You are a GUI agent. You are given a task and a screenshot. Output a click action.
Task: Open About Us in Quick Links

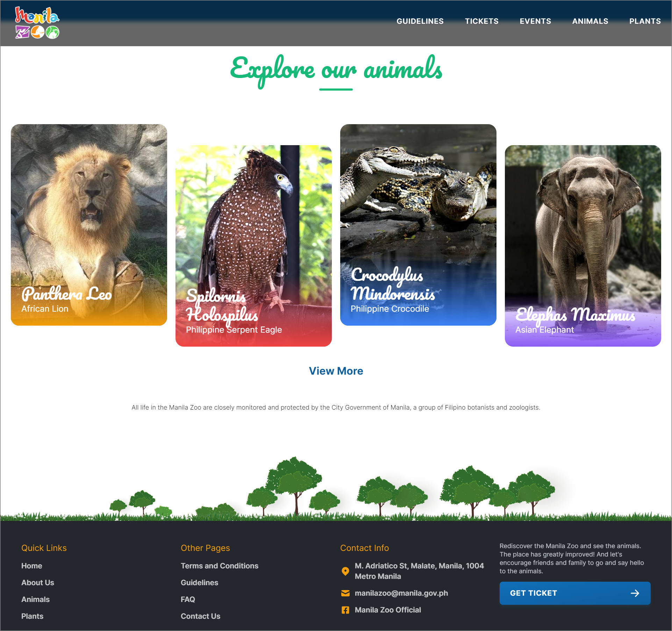(x=38, y=583)
